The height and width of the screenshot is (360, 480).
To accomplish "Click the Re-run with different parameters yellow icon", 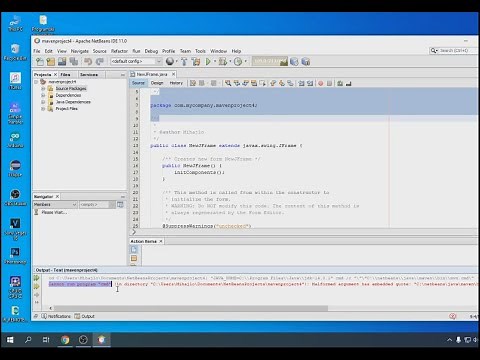I will click(36, 286).
